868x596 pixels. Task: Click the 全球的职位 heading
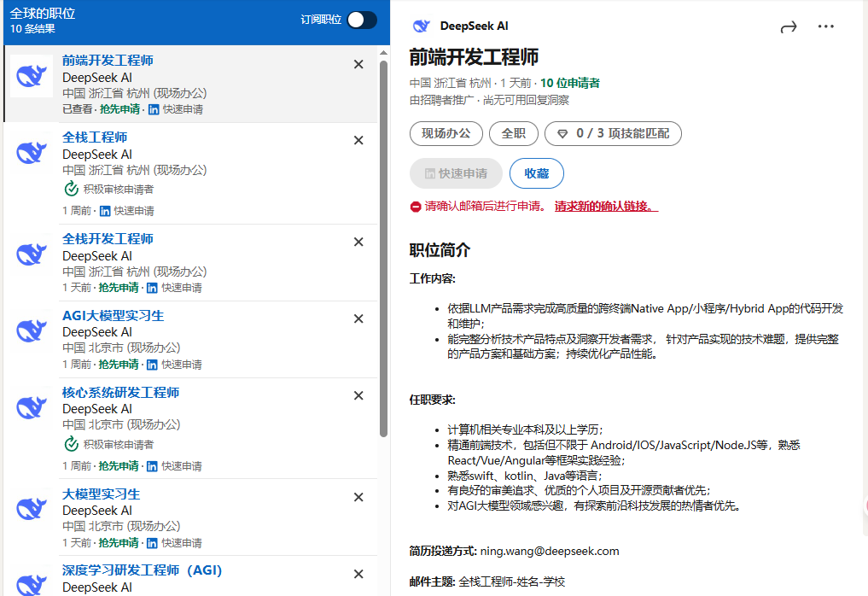coord(43,14)
